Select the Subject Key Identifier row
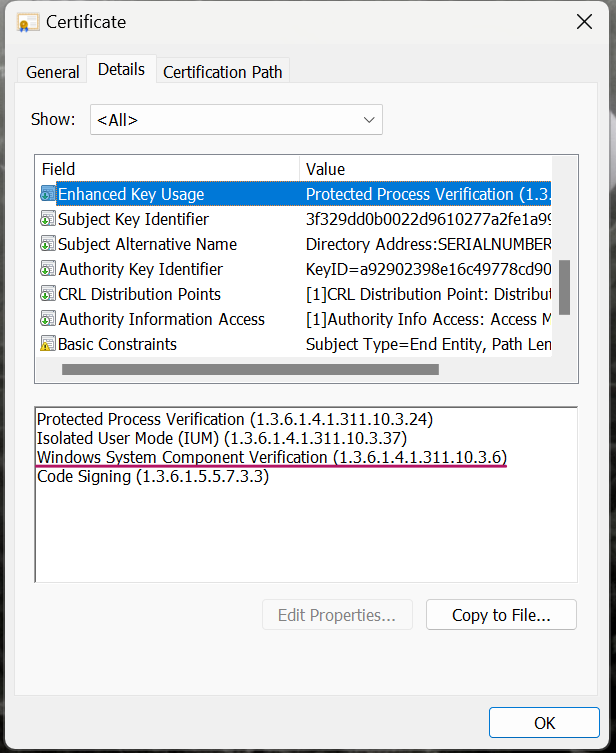This screenshot has width=616, height=753. tap(294, 219)
